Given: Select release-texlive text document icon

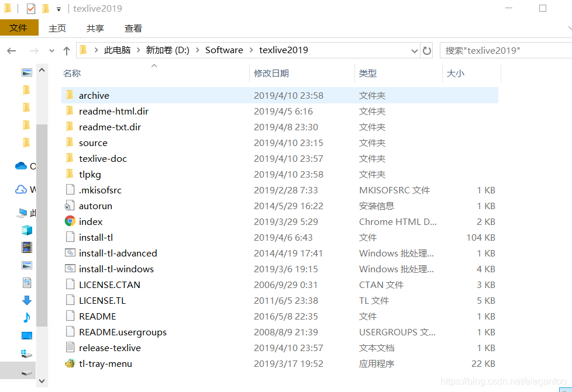Looking at the screenshot, I should click(x=70, y=348).
